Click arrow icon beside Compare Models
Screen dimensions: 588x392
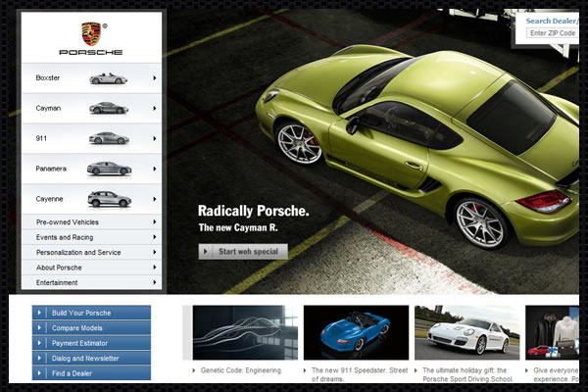tap(39, 328)
